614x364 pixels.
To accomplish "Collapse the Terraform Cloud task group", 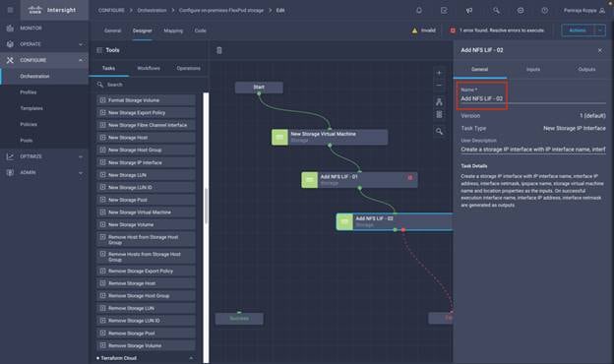I will (x=191, y=358).
